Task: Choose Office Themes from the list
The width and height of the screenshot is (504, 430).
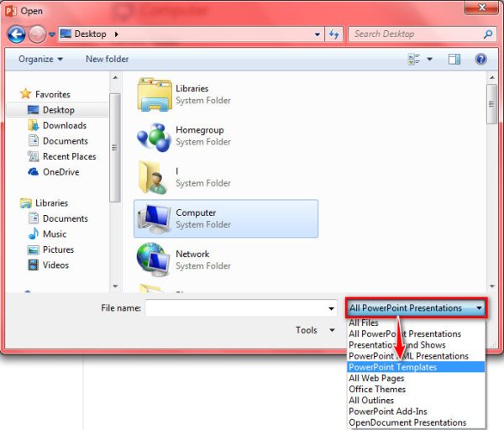Action: coord(417,389)
